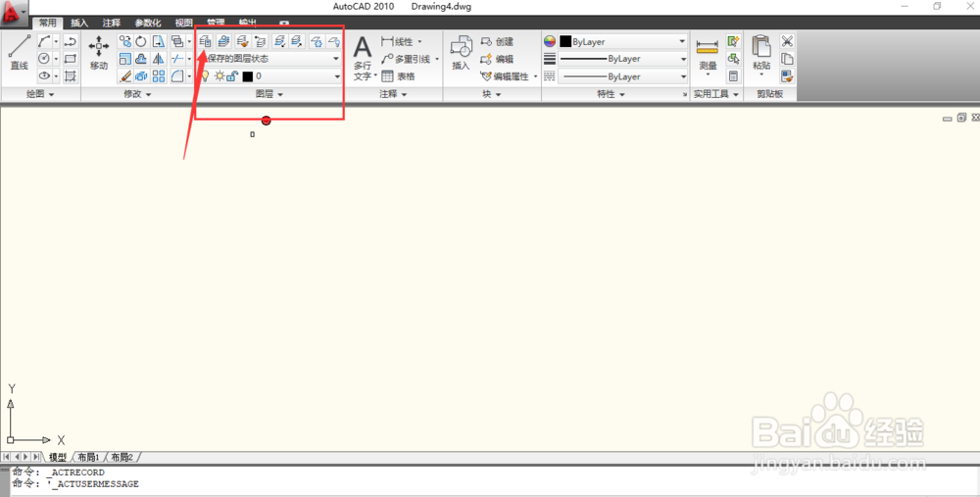This screenshot has height=497, width=980.
Task: Select the Circle drawing tool
Action: (x=44, y=59)
